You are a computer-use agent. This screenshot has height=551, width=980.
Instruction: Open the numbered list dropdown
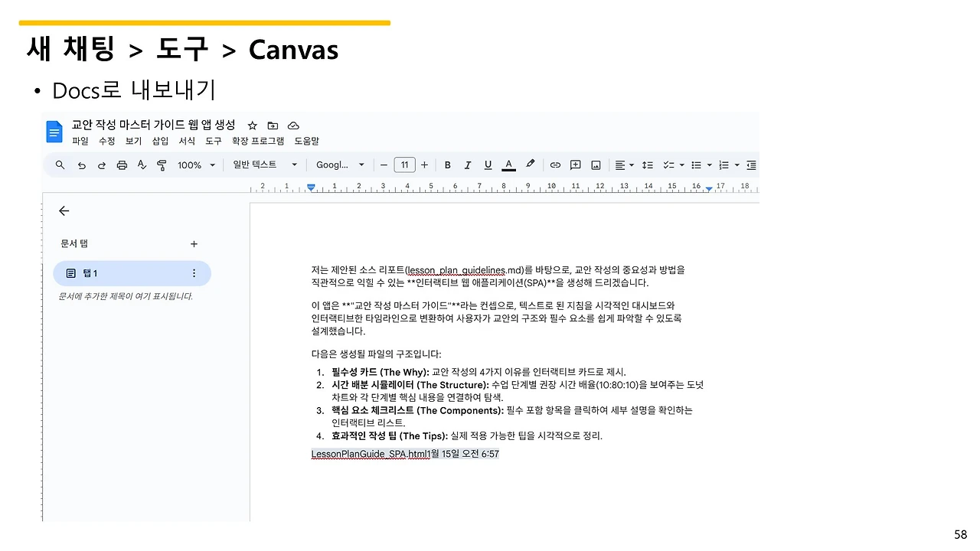[x=729, y=165]
